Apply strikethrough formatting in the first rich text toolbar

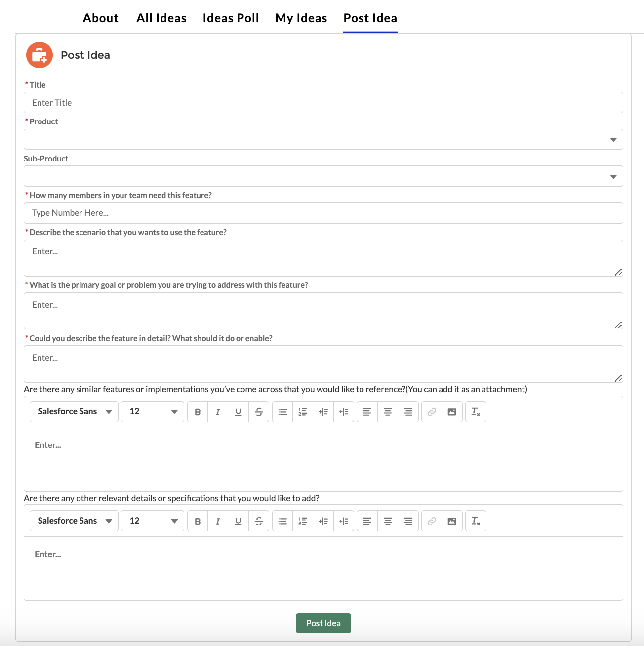coord(259,411)
